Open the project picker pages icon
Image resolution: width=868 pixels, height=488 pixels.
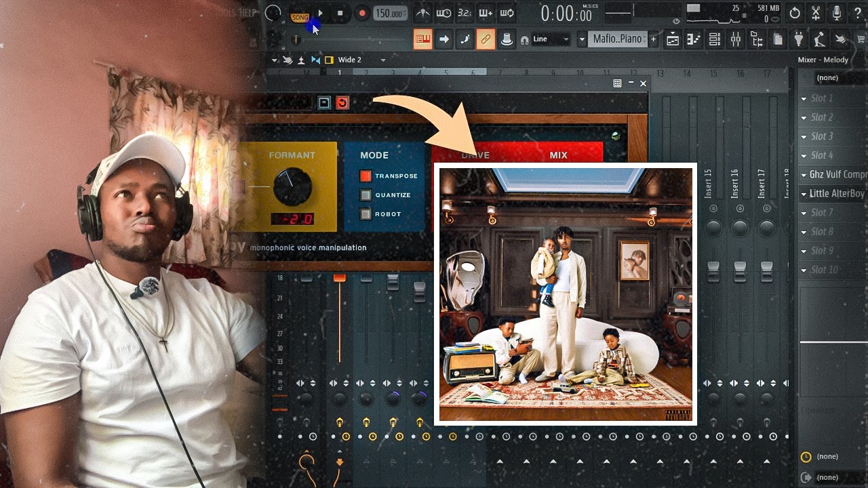point(778,40)
